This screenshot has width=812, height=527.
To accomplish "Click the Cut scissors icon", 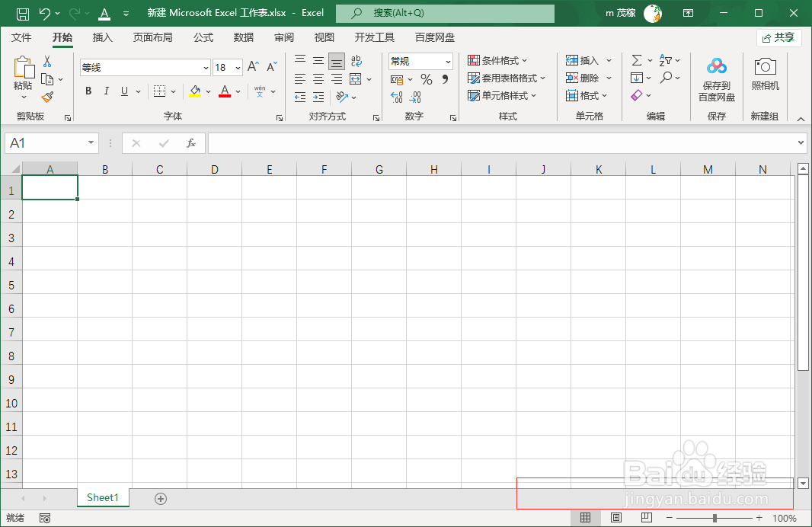I will pos(47,61).
